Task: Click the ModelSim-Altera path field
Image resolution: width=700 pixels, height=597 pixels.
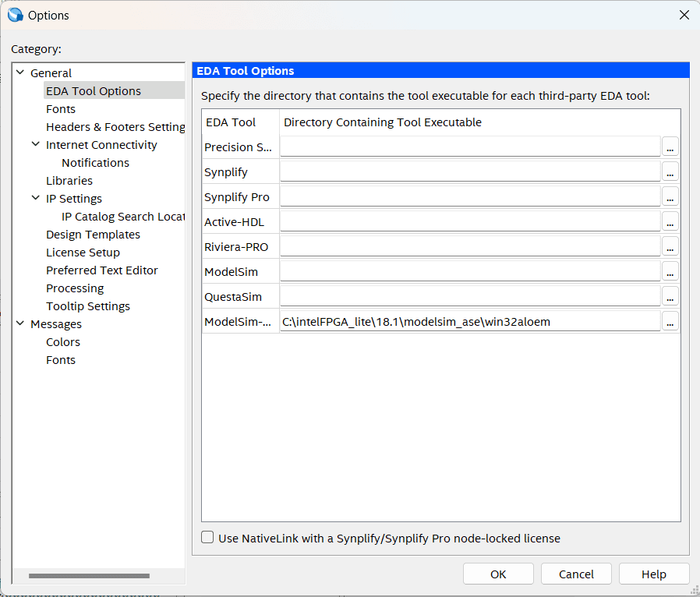Action: point(470,322)
